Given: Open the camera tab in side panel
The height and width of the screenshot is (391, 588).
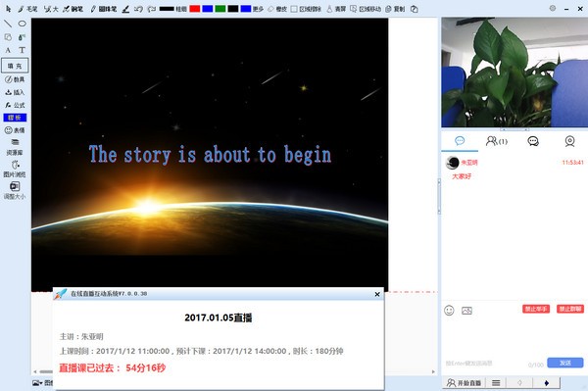Looking at the screenshot, I should tap(569, 141).
